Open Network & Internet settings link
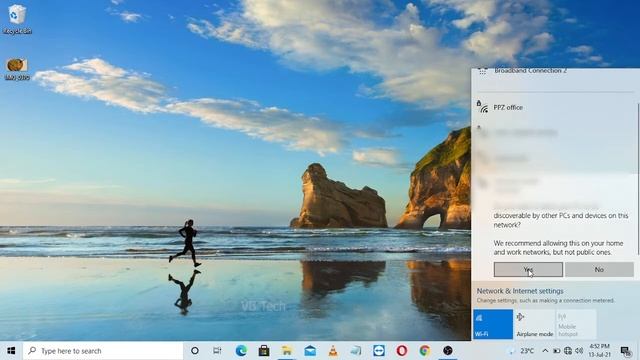This screenshot has height=360, width=640. point(520,291)
